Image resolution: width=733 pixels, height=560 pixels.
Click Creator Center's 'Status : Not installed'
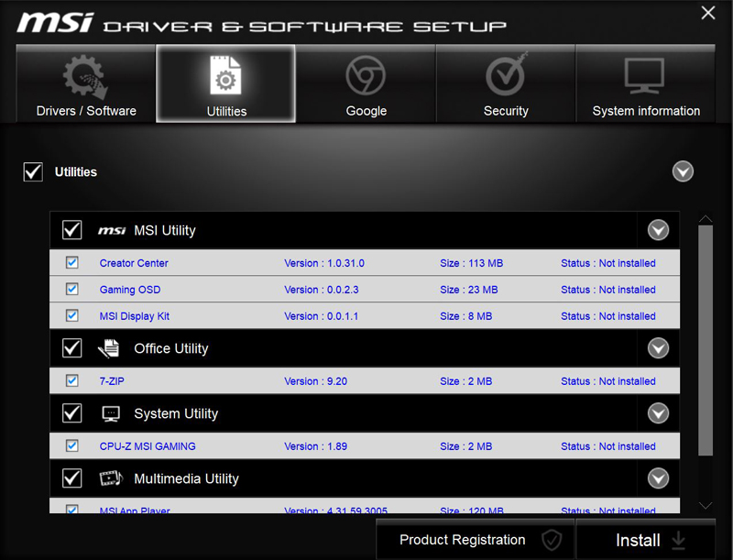pos(607,263)
